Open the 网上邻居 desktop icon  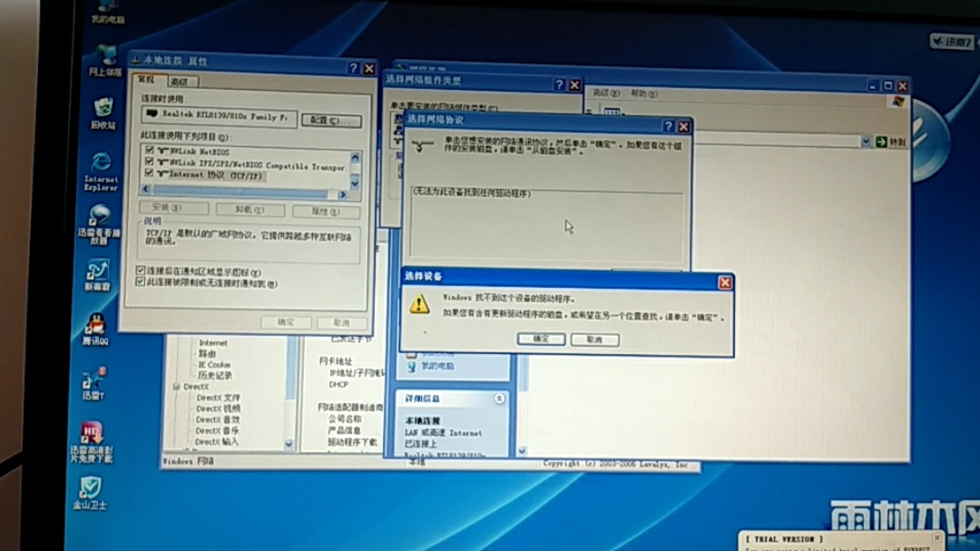105,61
